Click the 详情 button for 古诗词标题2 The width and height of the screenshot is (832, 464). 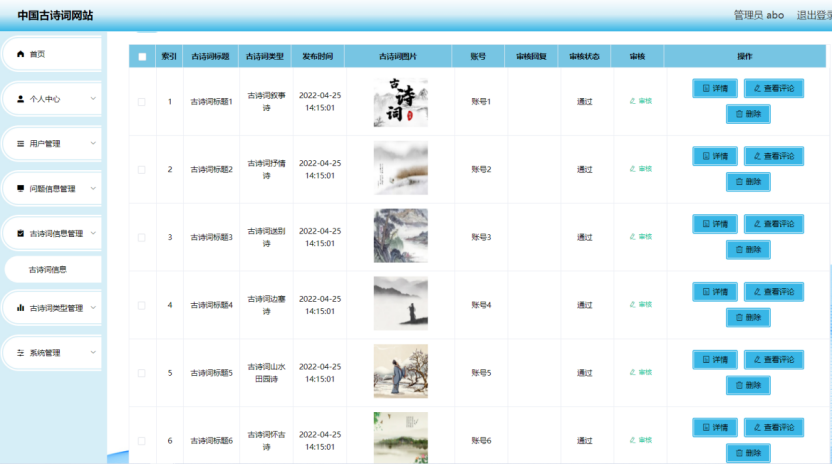click(x=715, y=156)
